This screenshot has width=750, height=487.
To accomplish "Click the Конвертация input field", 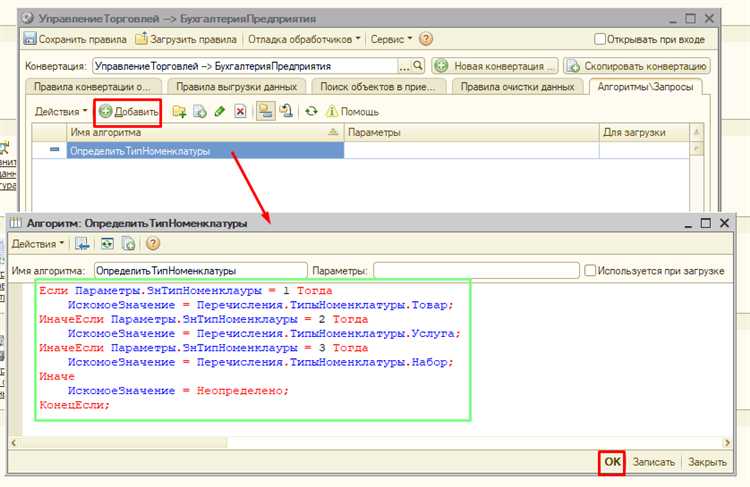I will pos(245,66).
